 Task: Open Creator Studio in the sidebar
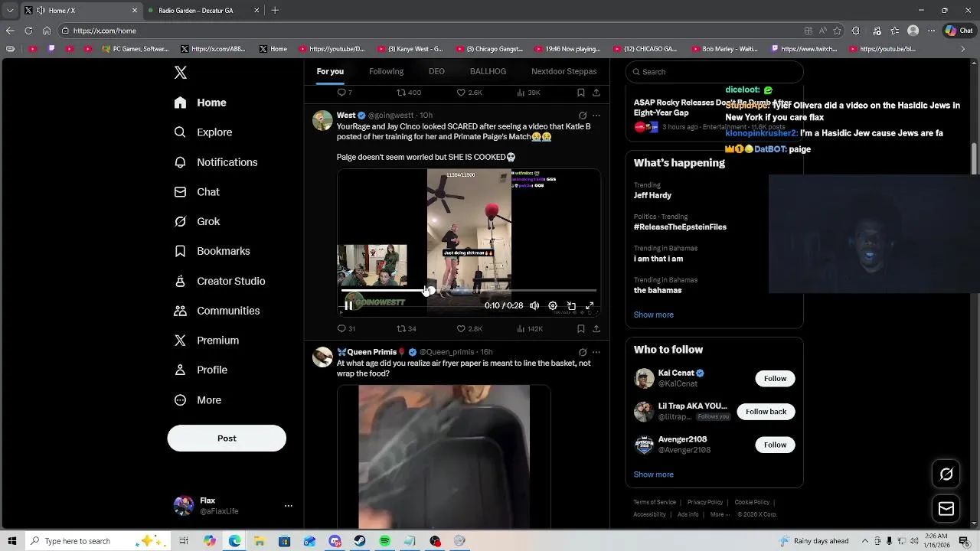click(x=220, y=281)
